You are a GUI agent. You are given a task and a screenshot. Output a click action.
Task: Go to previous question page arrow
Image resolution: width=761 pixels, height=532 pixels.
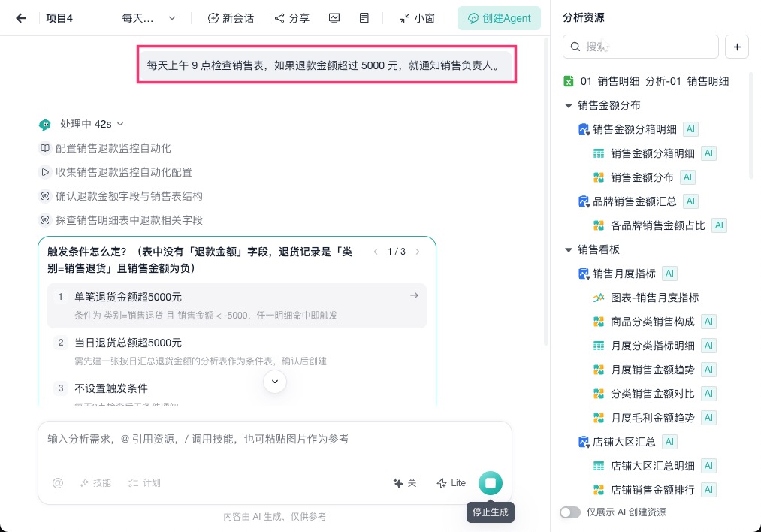375,252
